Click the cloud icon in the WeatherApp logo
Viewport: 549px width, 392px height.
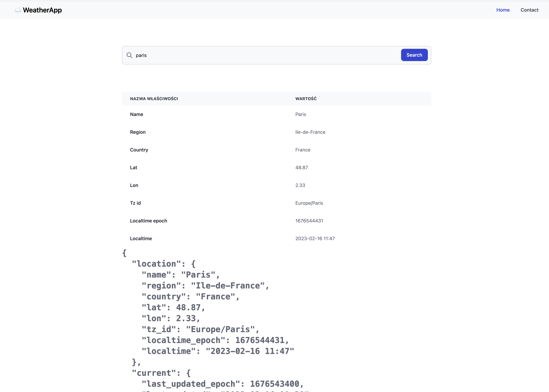(18, 10)
